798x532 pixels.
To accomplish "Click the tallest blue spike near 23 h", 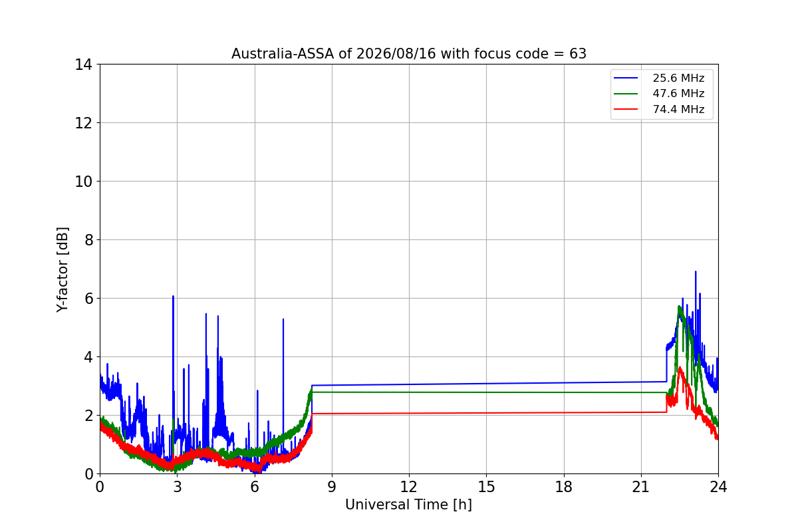I will (x=696, y=272).
